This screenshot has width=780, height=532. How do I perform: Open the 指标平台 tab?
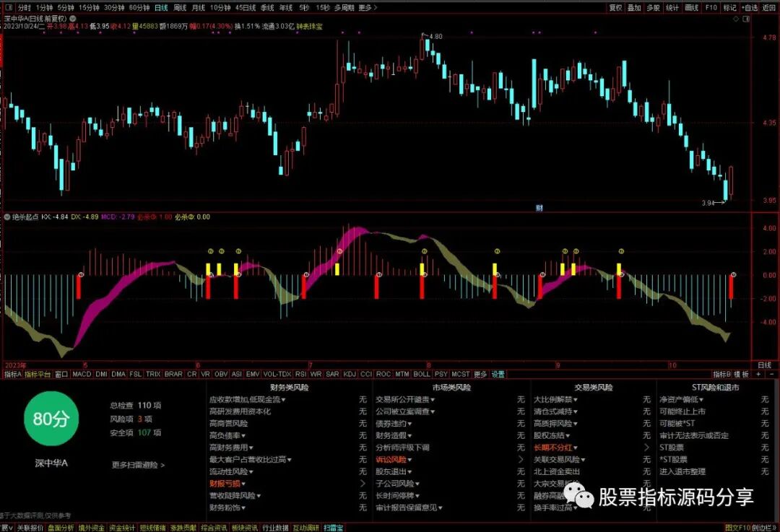pyautogui.click(x=38, y=374)
